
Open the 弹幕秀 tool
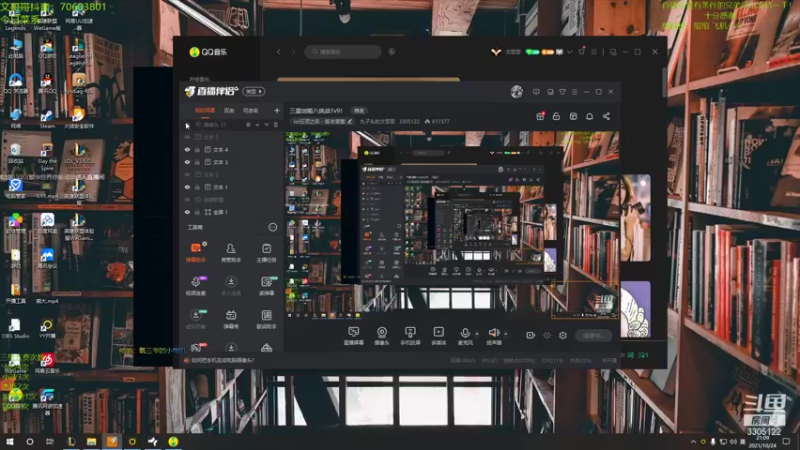(231, 319)
